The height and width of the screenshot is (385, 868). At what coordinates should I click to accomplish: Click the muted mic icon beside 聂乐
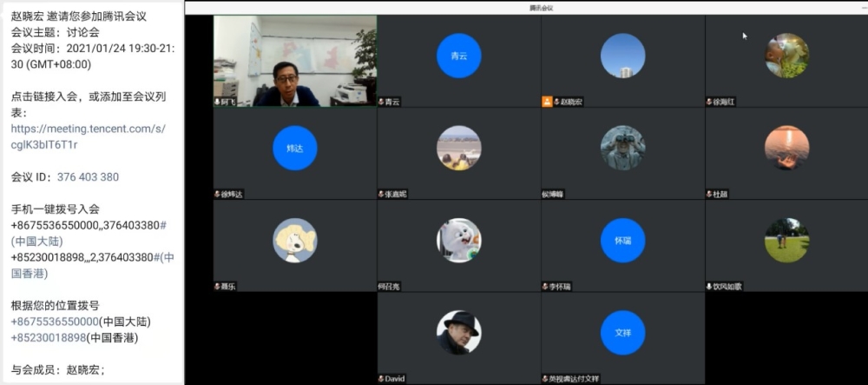point(217,287)
